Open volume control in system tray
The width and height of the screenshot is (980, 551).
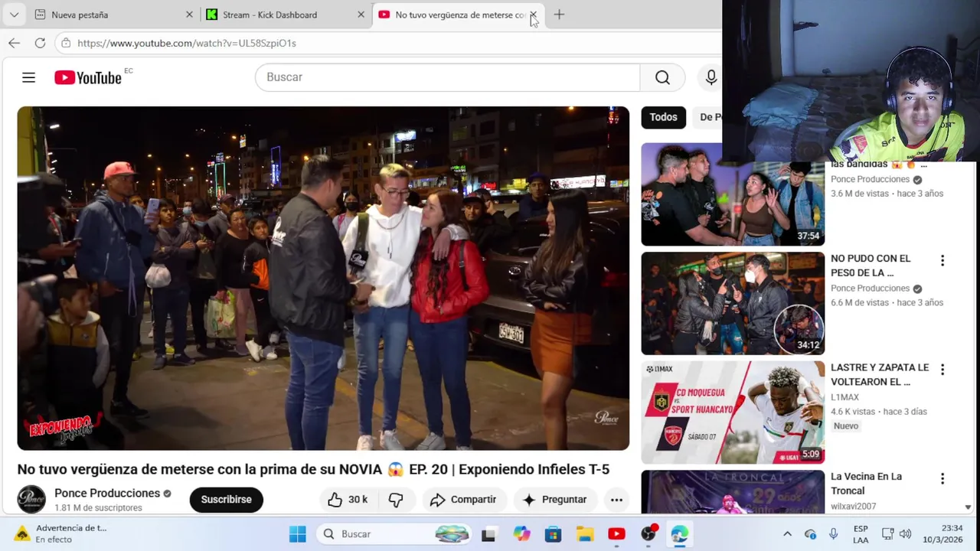click(906, 534)
